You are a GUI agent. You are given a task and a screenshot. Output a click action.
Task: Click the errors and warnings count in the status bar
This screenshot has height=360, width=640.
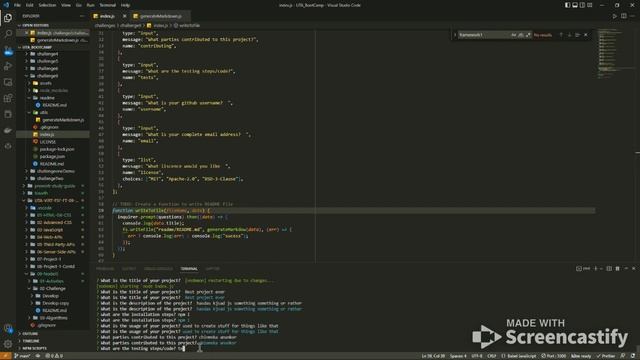[55, 356]
